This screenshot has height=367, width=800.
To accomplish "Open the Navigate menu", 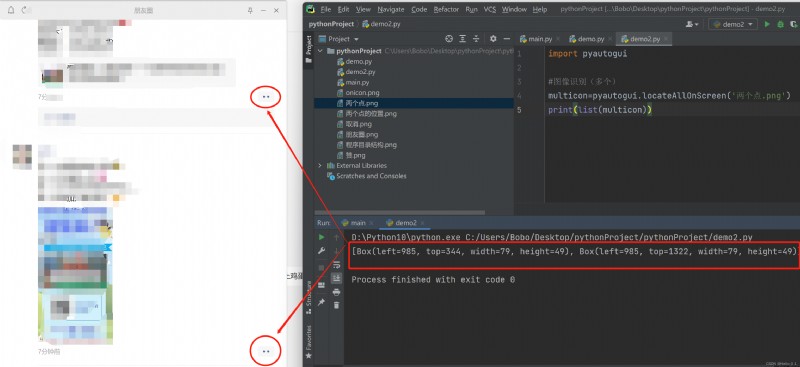I will [390, 9].
